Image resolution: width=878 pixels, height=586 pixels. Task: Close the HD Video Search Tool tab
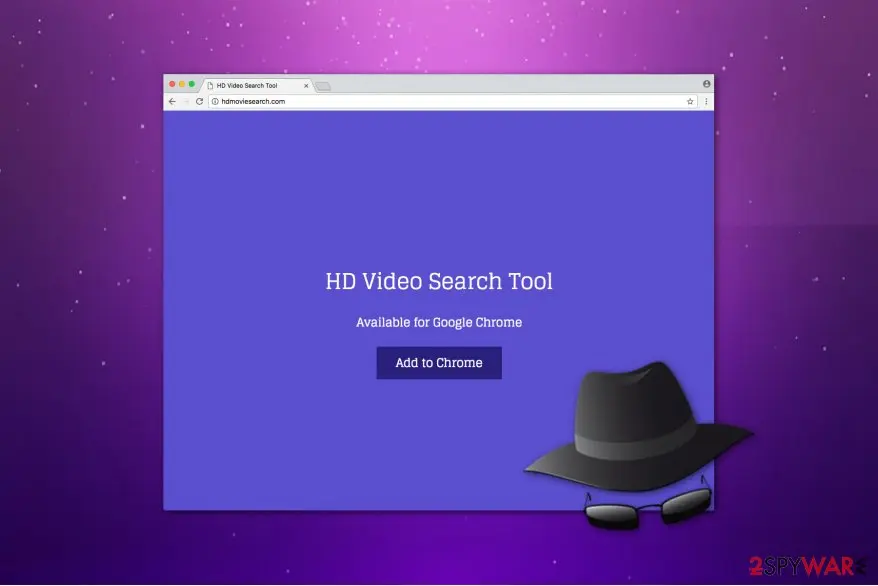(x=306, y=86)
